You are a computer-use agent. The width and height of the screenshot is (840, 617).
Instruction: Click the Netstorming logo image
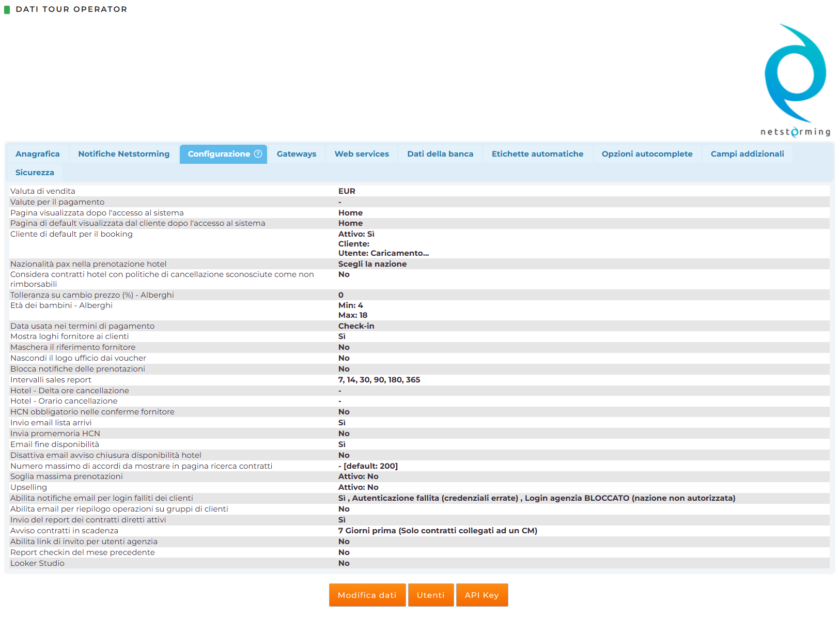point(795,80)
